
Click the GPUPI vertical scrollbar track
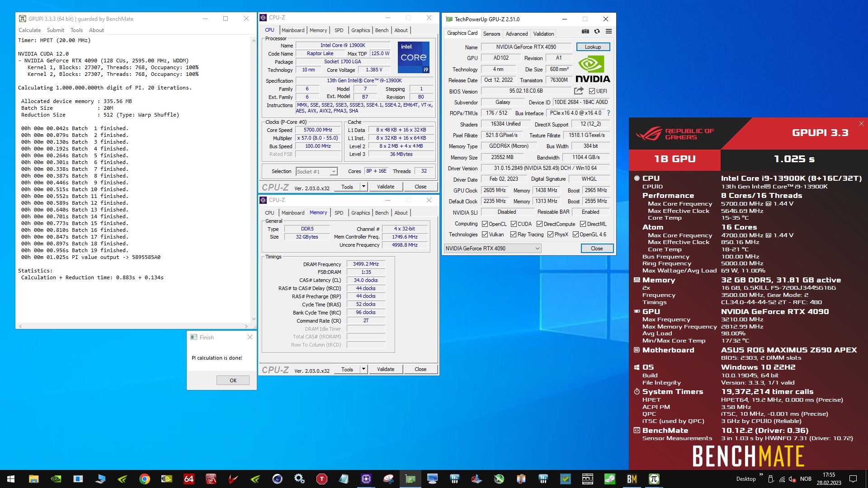(x=254, y=181)
